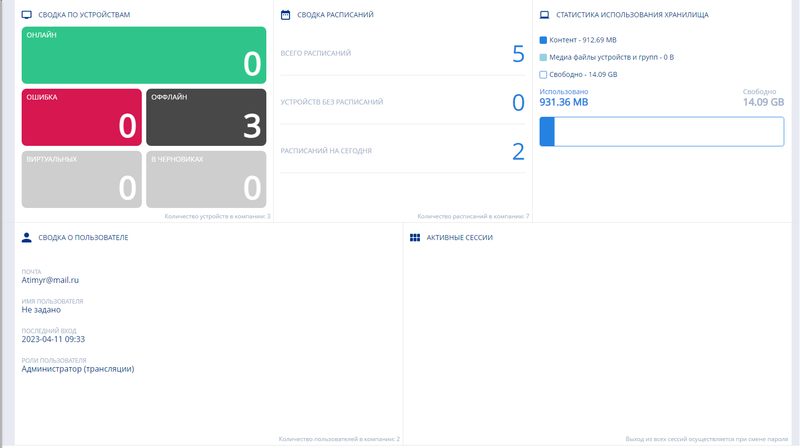Toggle the Свободно legend checkbox
800x448 pixels.
(543, 74)
